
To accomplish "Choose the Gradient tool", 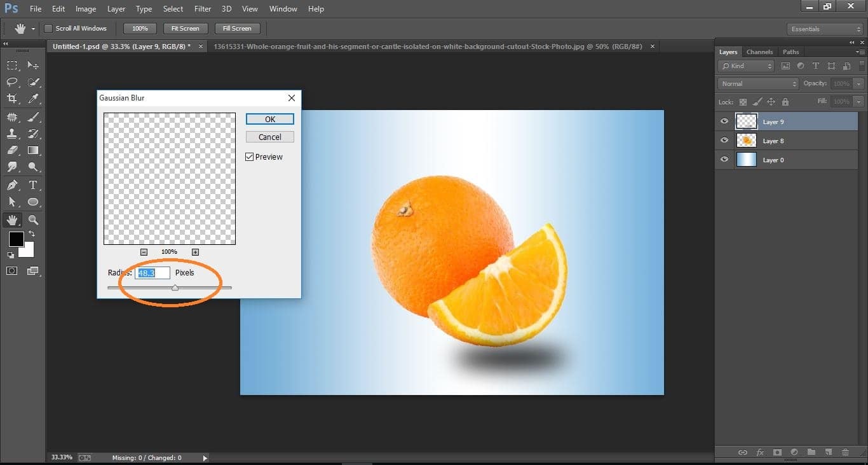I will (33, 150).
